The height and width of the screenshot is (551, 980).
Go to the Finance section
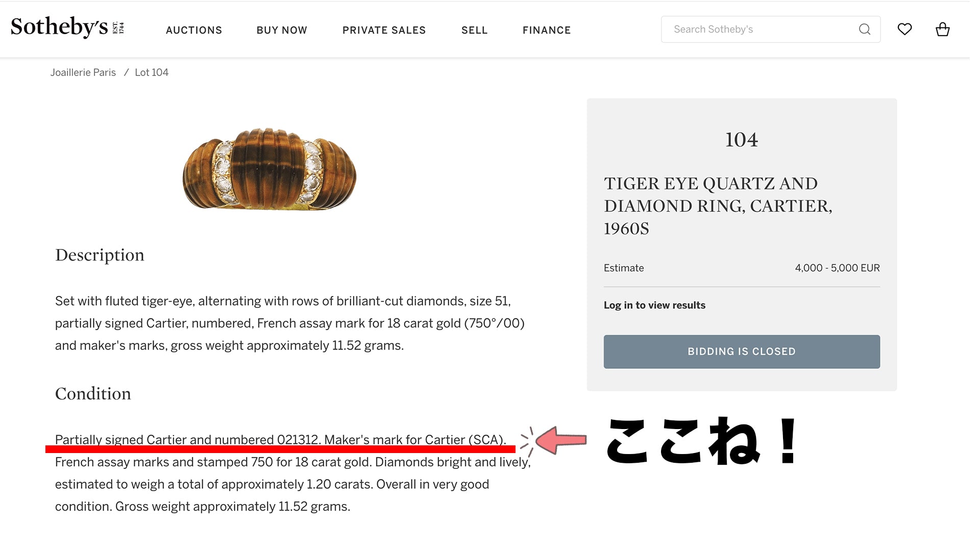547,30
